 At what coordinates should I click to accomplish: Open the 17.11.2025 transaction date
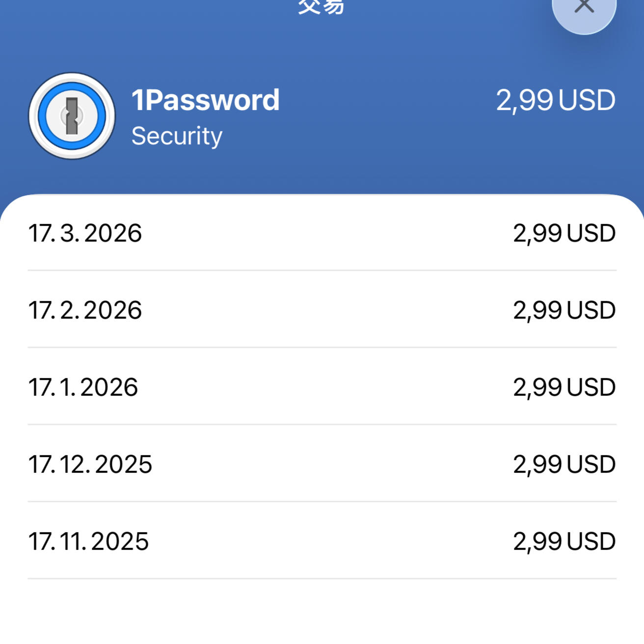point(88,541)
